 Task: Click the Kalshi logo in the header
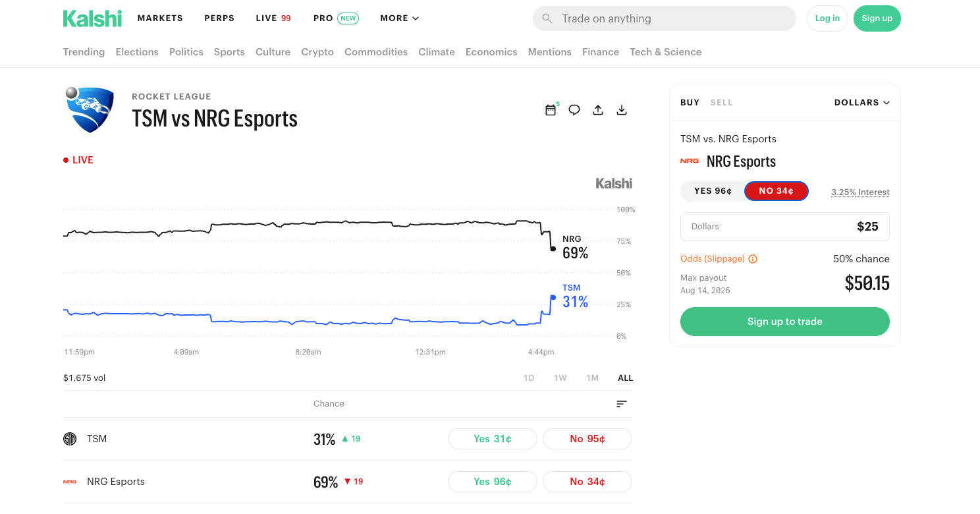pos(92,18)
